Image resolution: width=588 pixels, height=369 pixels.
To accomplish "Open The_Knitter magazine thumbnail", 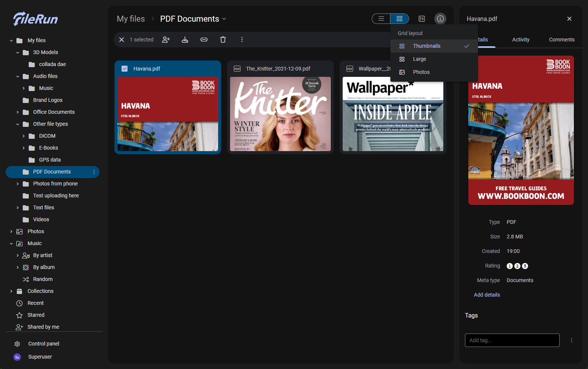I will click(280, 114).
